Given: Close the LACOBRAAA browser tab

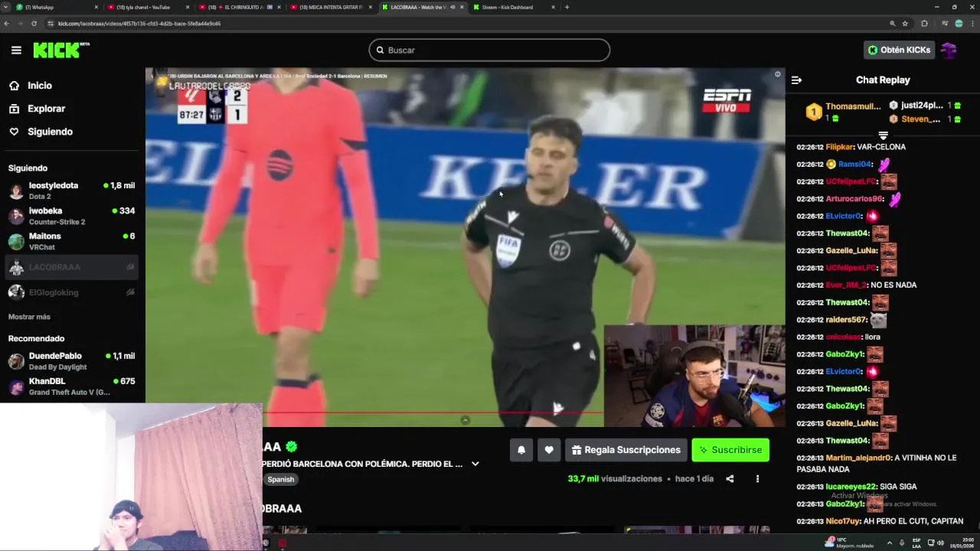Looking at the screenshot, I should tap(462, 7).
